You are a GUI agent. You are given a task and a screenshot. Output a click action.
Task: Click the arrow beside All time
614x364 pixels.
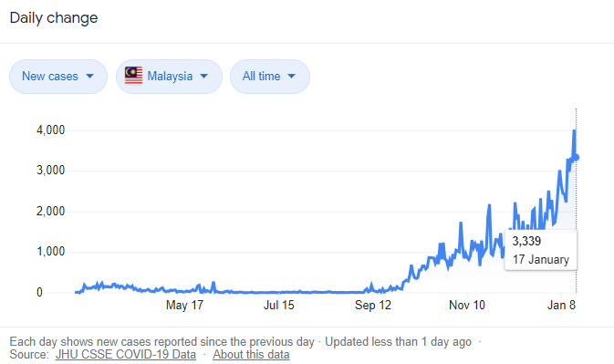[x=291, y=76]
